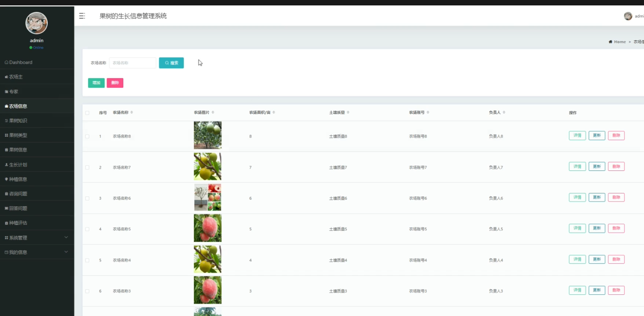The width and height of the screenshot is (644, 316).
Task: Open 详情 for 农场名称8
Action: (x=577, y=136)
